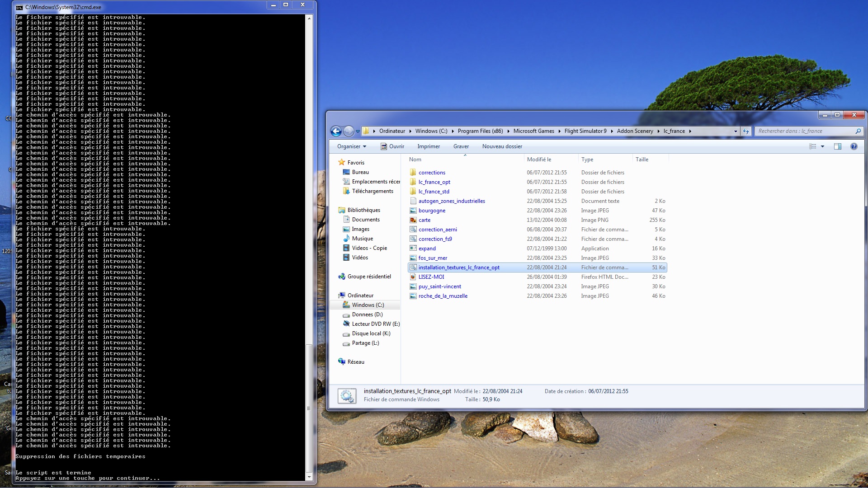
Task: Click Nouveau dossier button
Action: pyautogui.click(x=502, y=146)
